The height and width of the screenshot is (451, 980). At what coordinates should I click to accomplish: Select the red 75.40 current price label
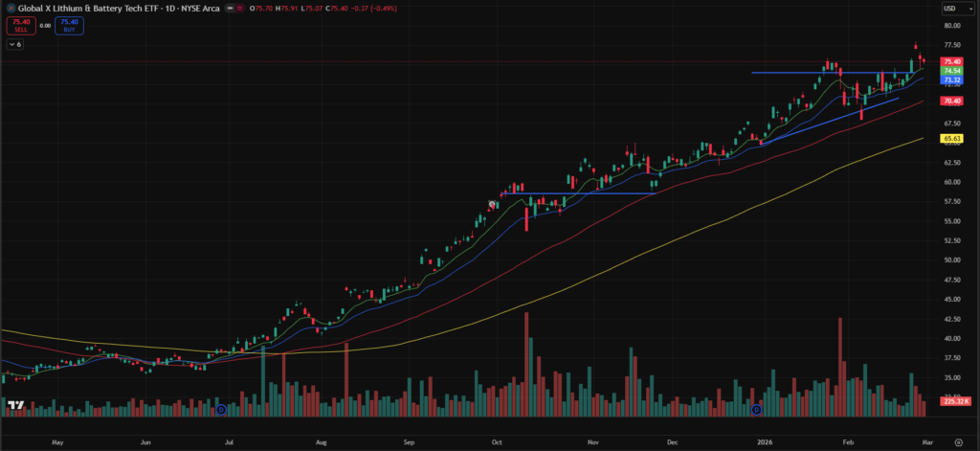coord(950,61)
